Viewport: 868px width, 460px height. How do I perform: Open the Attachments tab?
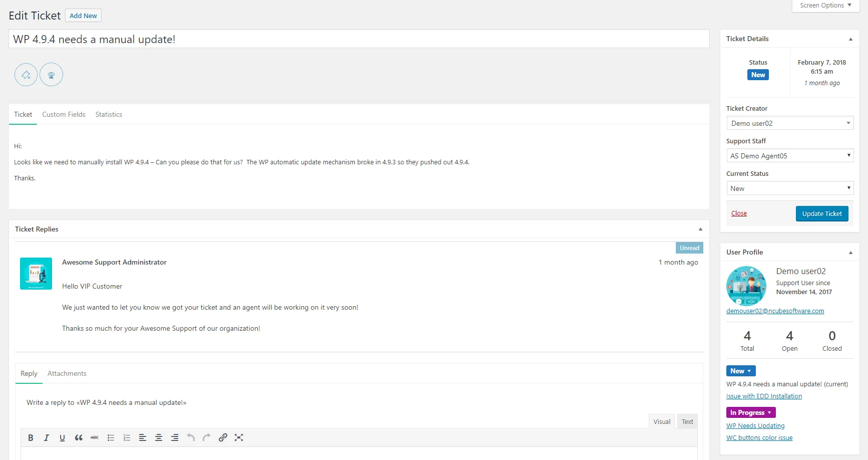point(67,373)
